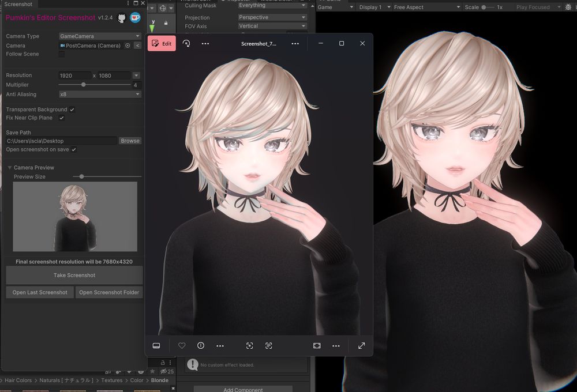Image resolution: width=577 pixels, height=392 pixels.
Task: Open the three-dot menu next to rotate icon
Action: pos(205,43)
